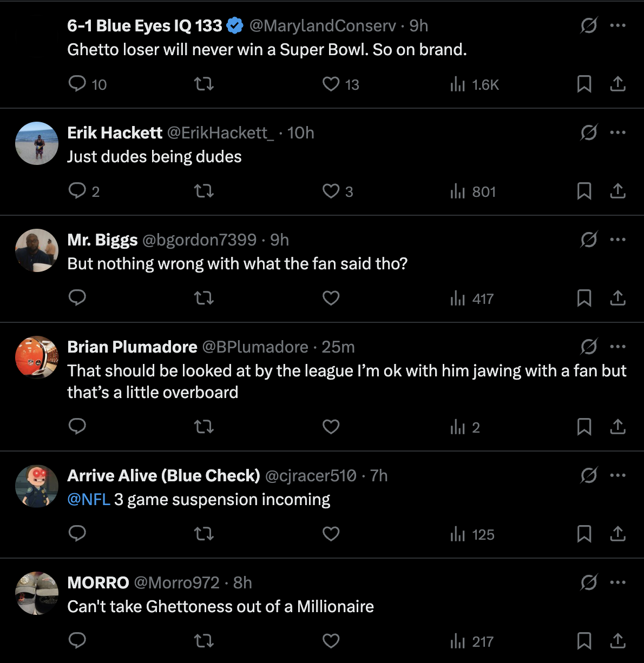Expand the more menu on Mr. Biggs tweet
This screenshot has width=644, height=663.
pyautogui.click(x=617, y=240)
